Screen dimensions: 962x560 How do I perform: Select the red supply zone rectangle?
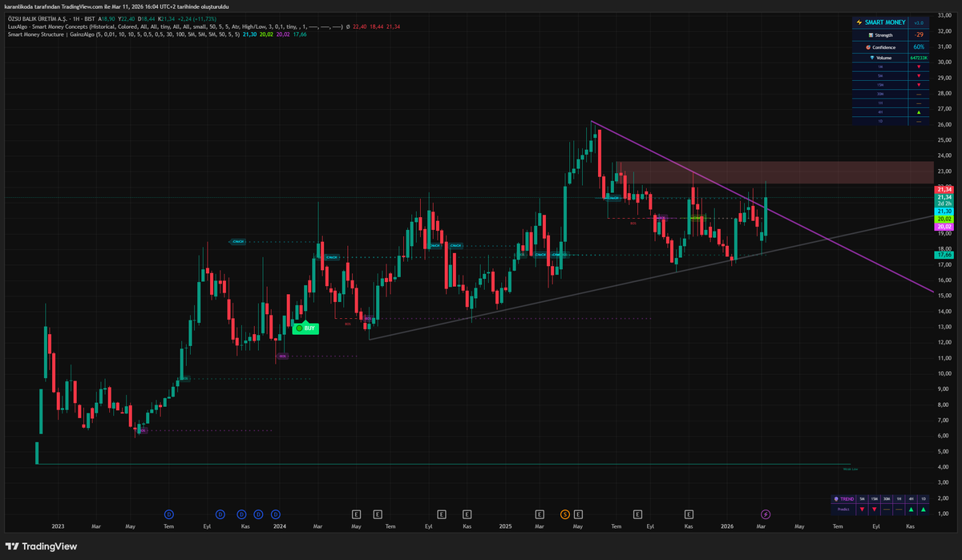pyautogui.click(x=774, y=172)
